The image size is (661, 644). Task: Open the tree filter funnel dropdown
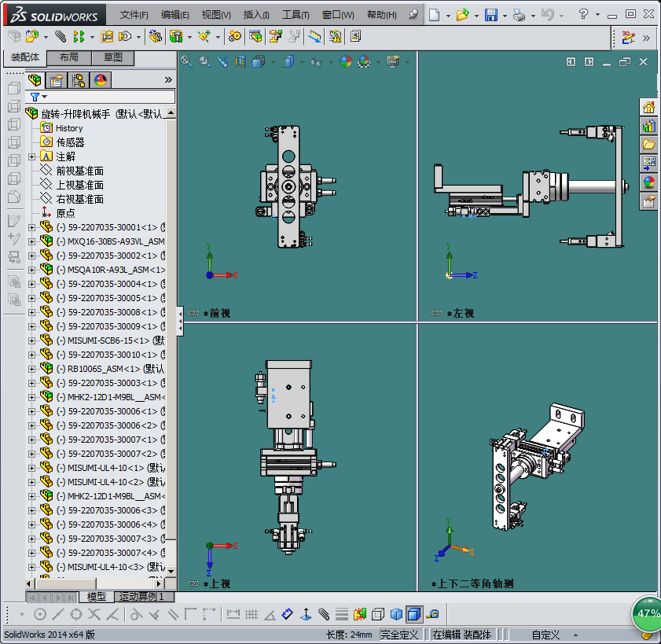pyautogui.click(x=38, y=97)
